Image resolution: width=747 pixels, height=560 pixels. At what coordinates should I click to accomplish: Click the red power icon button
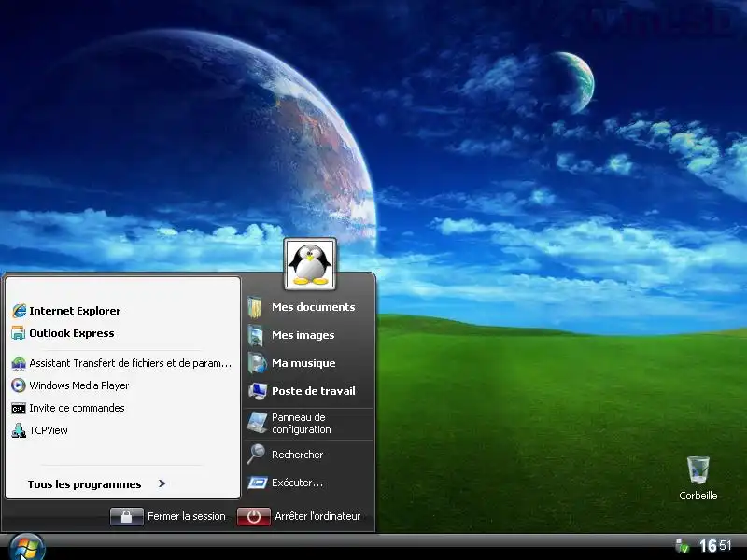pos(254,516)
